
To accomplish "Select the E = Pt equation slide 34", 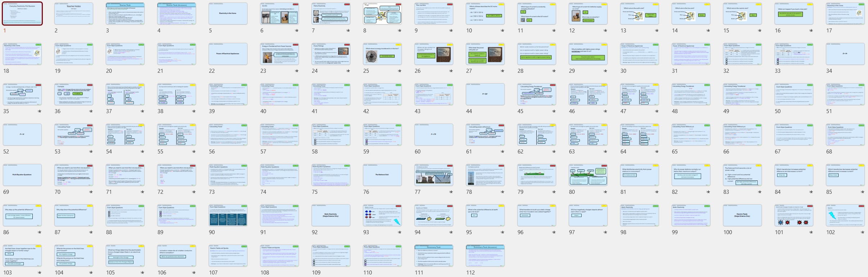I will coord(845,54).
